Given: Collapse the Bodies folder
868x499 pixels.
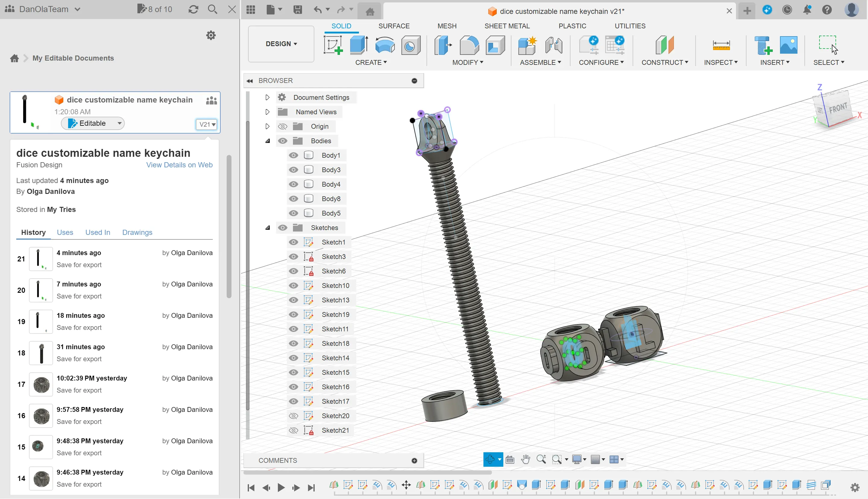Looking at the screenshot, I should point(268,141).
